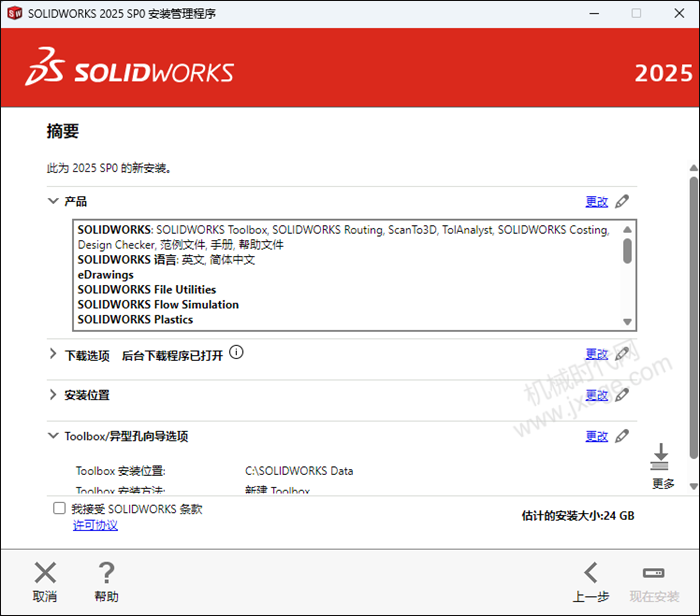Open the 许可协议 link

[96, 525]
